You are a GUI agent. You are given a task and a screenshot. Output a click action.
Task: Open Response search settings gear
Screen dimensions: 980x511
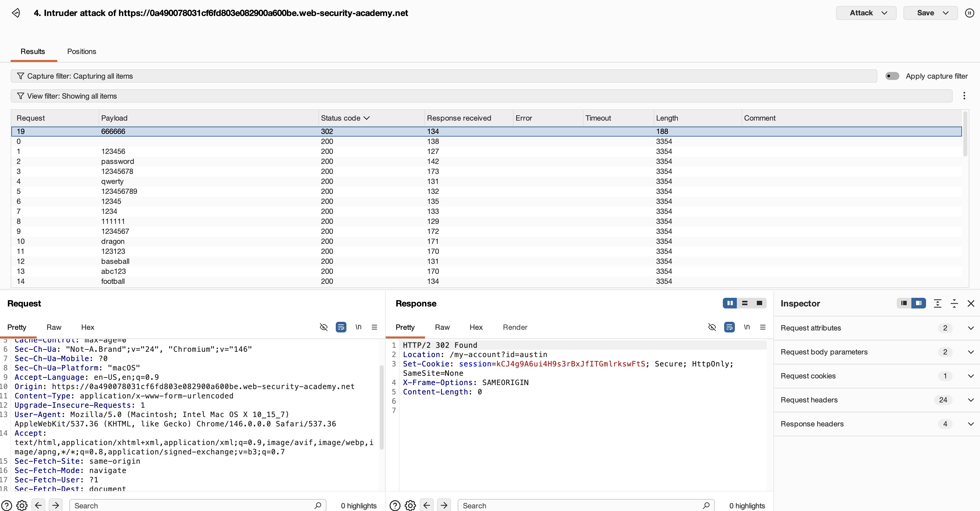(410, 505)
